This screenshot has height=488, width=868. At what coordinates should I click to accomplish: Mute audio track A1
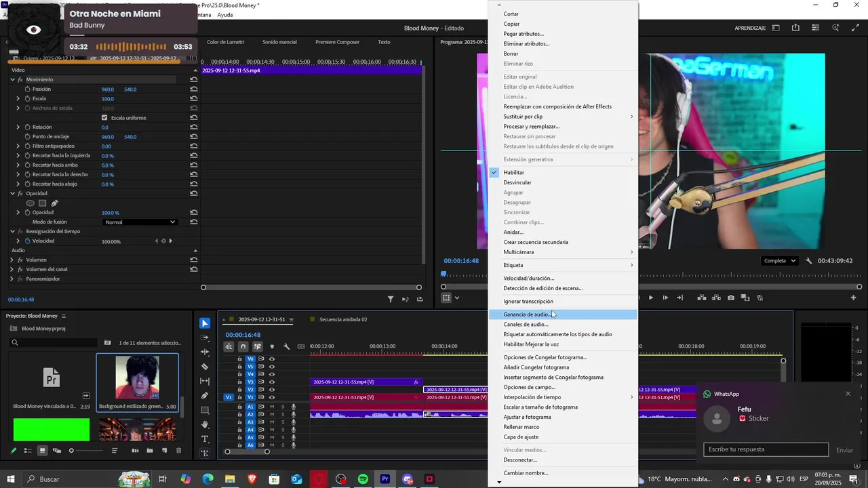[272, 407]
